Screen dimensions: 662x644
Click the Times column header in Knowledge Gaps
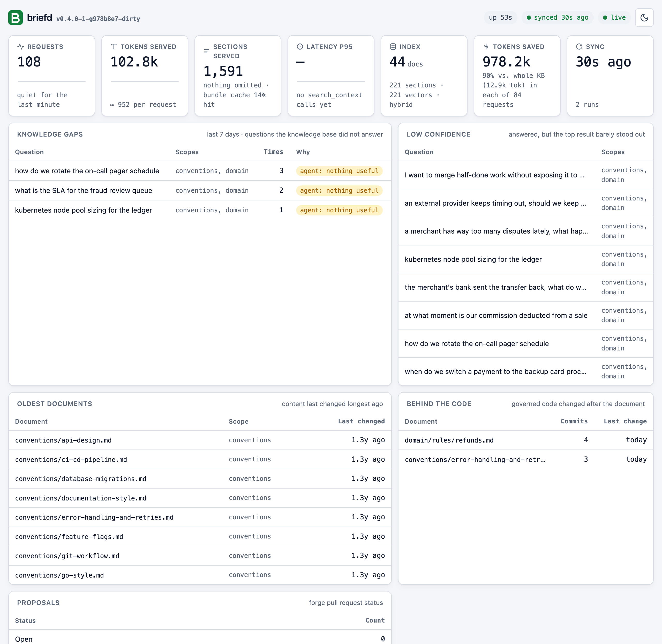click(x=274, y=152)
